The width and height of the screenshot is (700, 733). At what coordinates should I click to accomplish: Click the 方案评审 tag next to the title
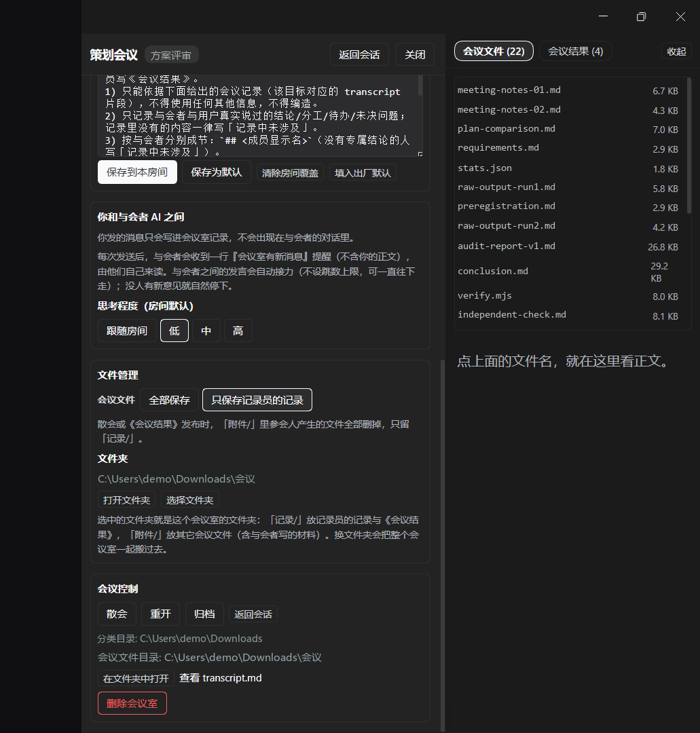tap(171, 55)
